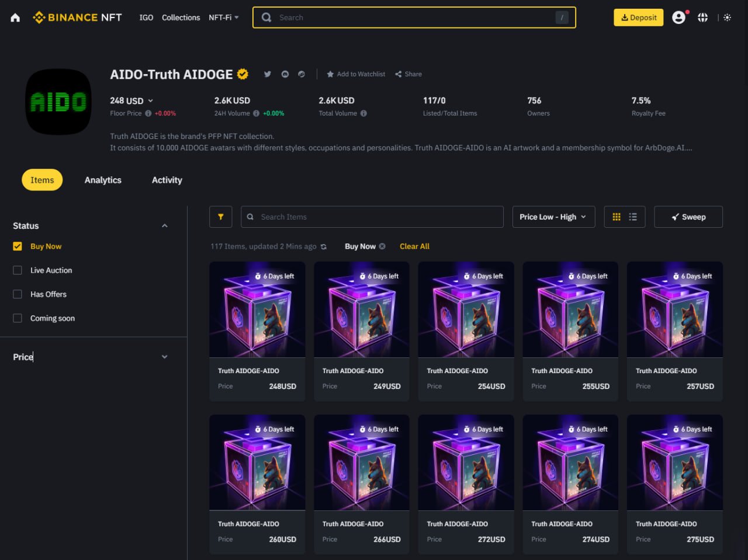Select the Items tab

coord(42,180)
